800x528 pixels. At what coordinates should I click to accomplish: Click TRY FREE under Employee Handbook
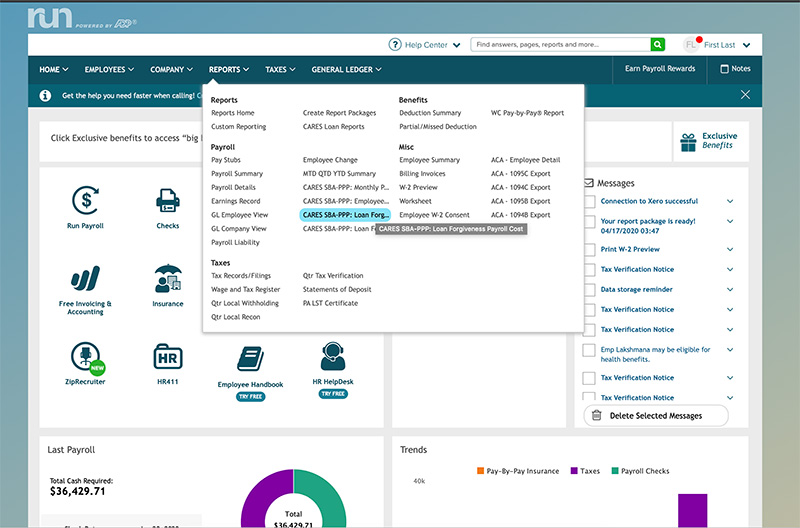[x=251, y=396]
